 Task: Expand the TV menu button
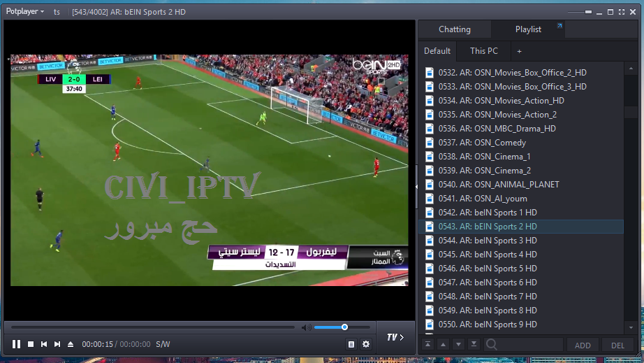pyautogui.click(x=395, y=337)
